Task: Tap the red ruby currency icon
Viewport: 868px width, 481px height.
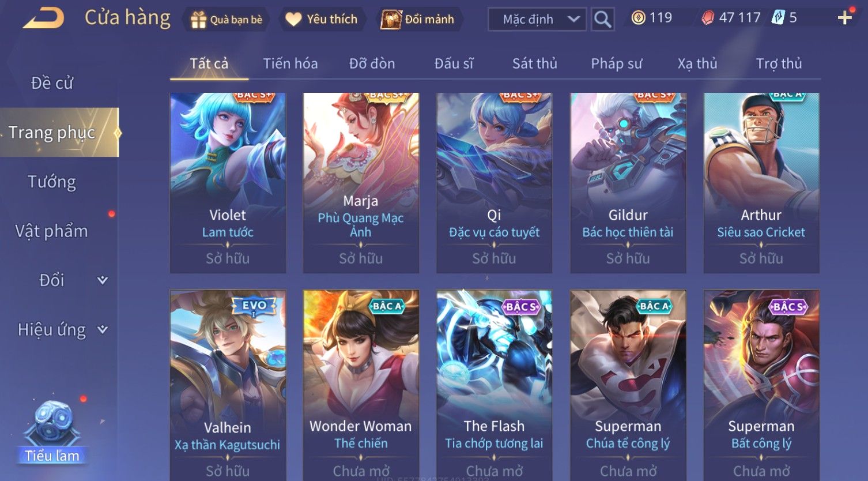Action: click(707, 18)
